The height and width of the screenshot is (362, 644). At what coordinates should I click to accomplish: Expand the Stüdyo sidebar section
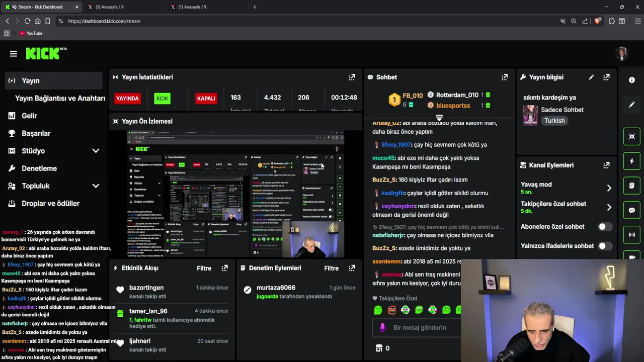click(96, 151)
